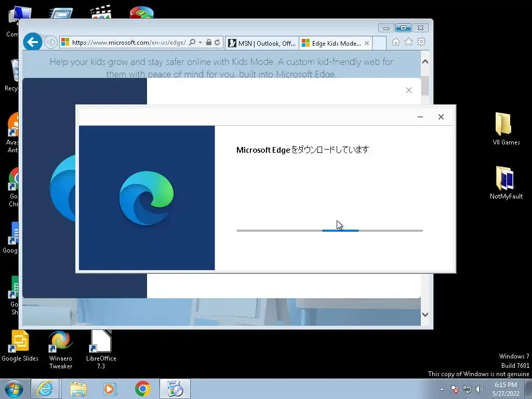Screen dimensions: 532x399
Task: Select Google Slides desktop shortcut
Action: tap(20, 345)
